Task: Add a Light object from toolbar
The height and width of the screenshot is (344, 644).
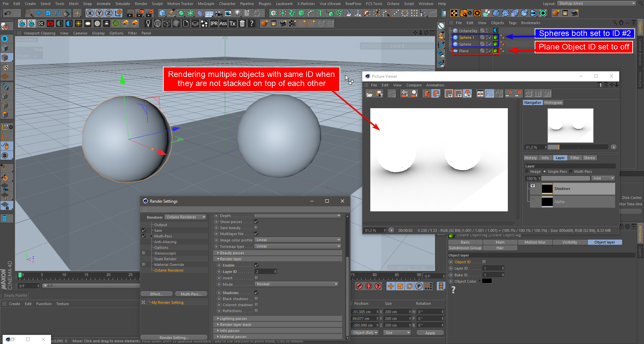Action: pos(237,13)
